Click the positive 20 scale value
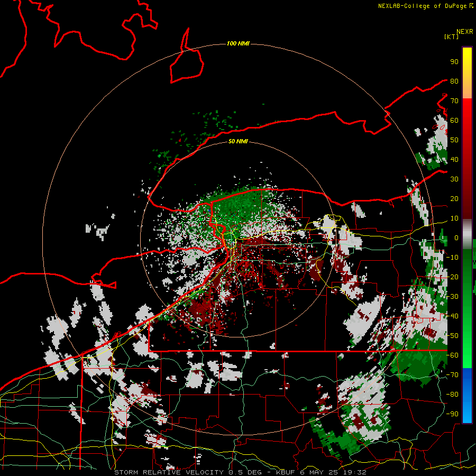 454,199
